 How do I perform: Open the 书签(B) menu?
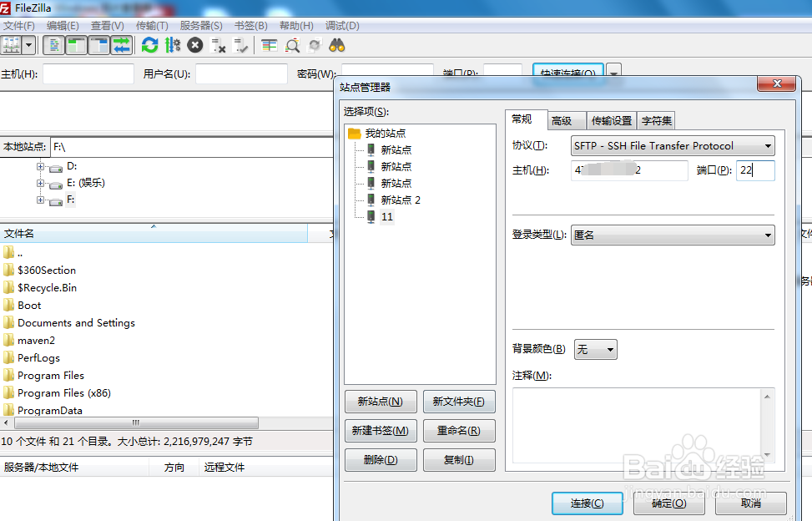pos(250,26)
